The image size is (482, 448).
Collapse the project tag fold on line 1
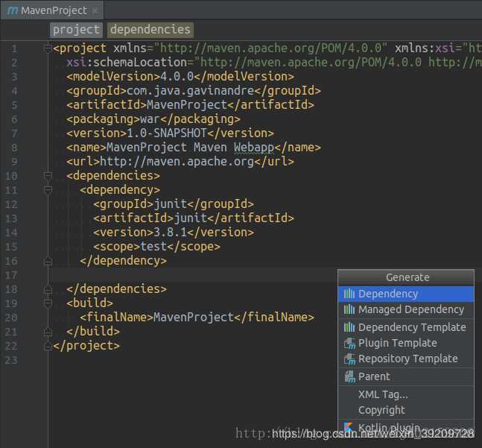point(48,48)
